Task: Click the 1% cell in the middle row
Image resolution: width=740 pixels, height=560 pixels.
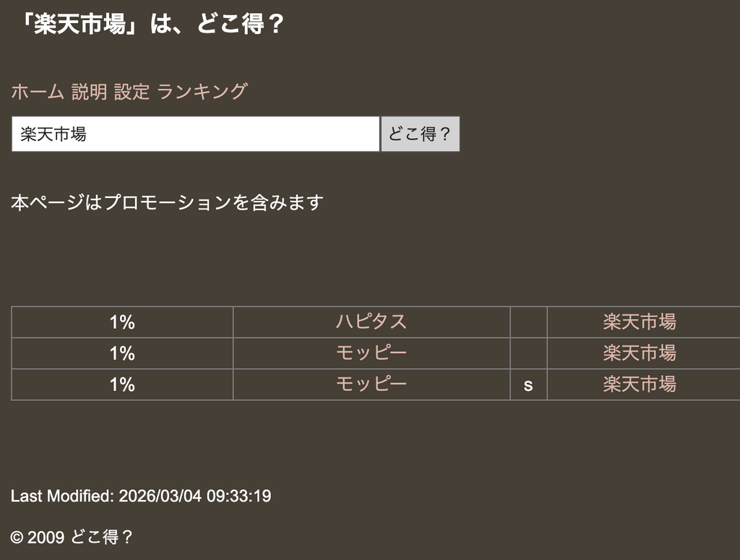Action: (x=122, y=353)
